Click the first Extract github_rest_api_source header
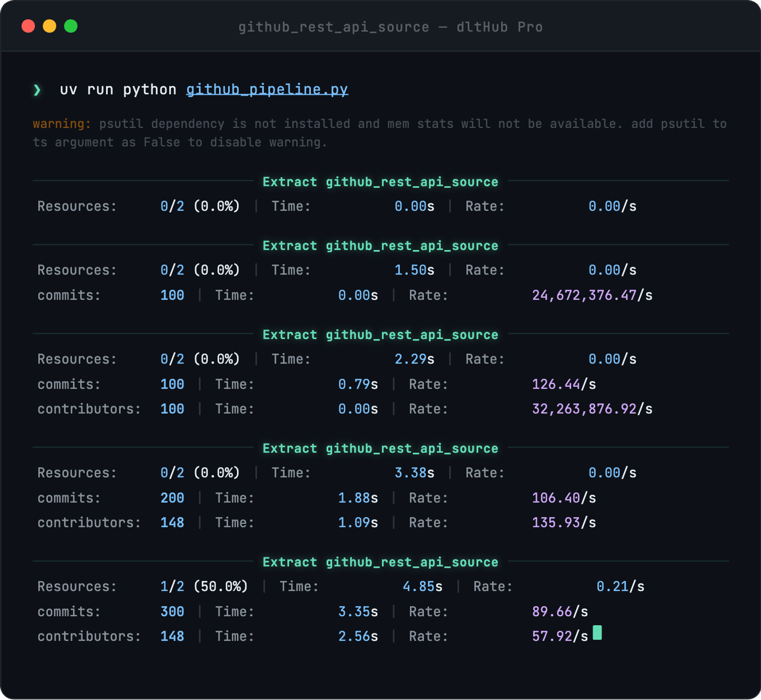 tap(380, 182)
